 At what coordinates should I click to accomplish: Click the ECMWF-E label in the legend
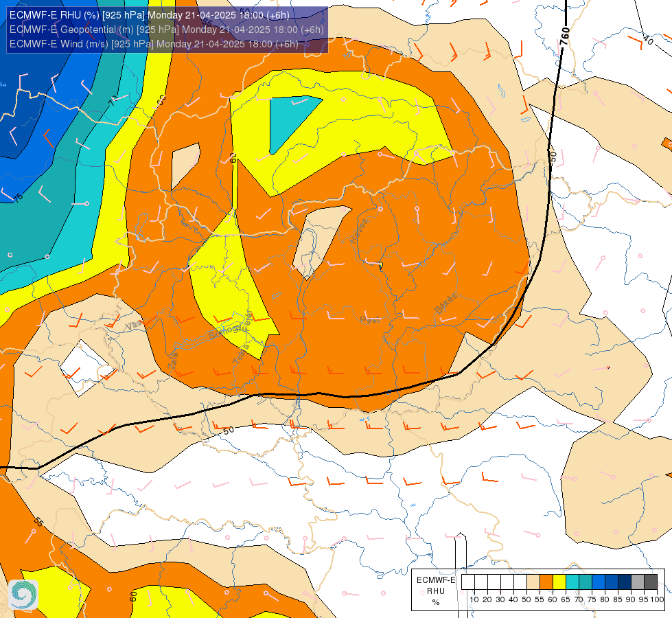click(436, 580)
